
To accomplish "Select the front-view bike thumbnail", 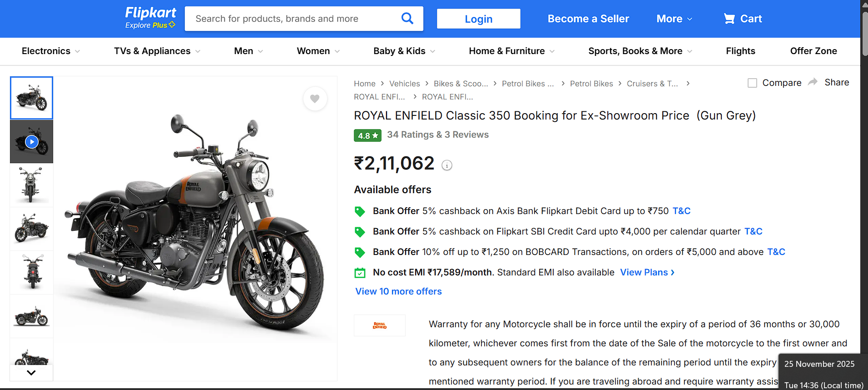I will pyautogui.click(x=31, y=185).
